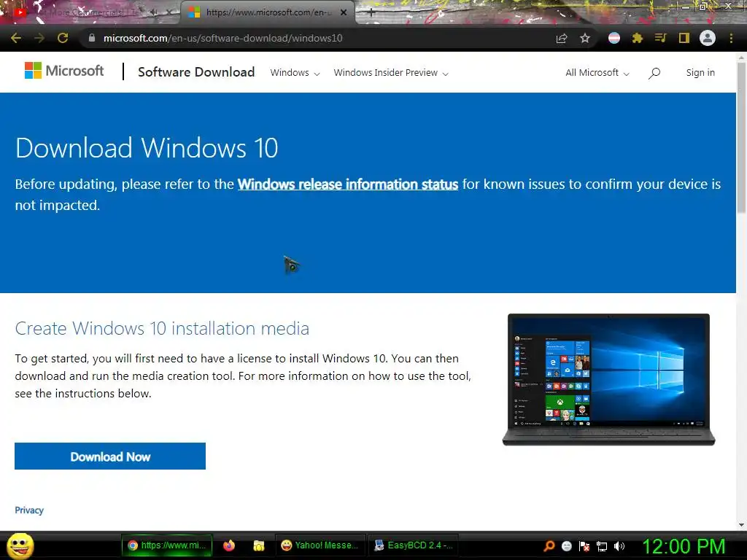Open the Chrome profile avatar menu
This screenshot has height=560, width=747.
click(x=708, y=38)
